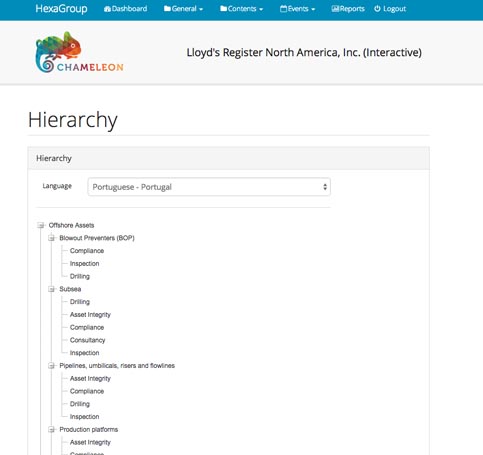The image size is (483, 455).
Task: Open the Contents dropdown menu
Action: coord(241,9)
